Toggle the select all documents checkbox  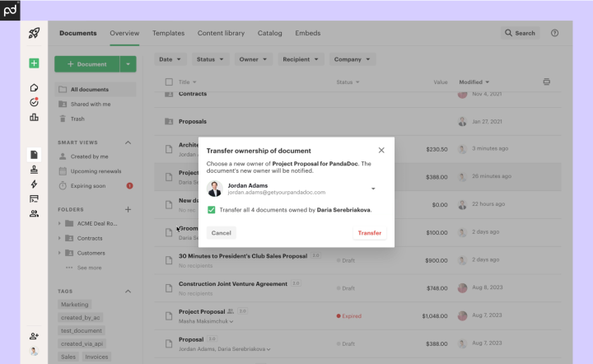(169, 82)
